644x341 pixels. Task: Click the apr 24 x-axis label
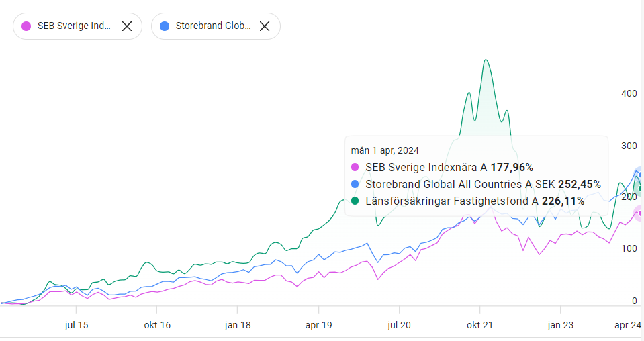pos(628,325)
